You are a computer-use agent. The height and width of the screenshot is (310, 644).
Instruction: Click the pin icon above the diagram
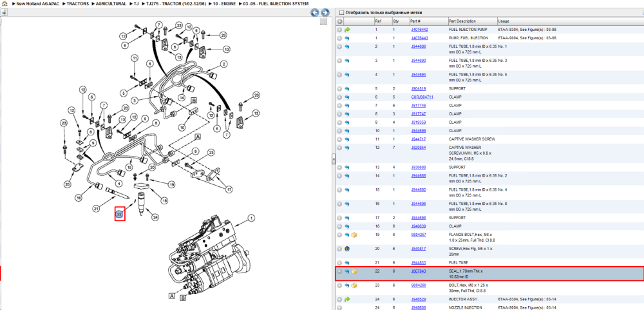click(x=4, y=13)
